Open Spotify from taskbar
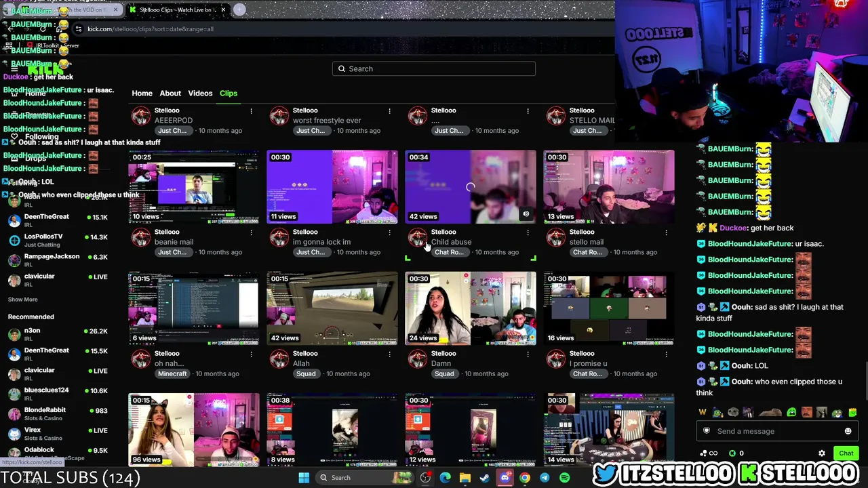Image resolution: width=868 pixels, height=488 pixels. pos(564,478)
